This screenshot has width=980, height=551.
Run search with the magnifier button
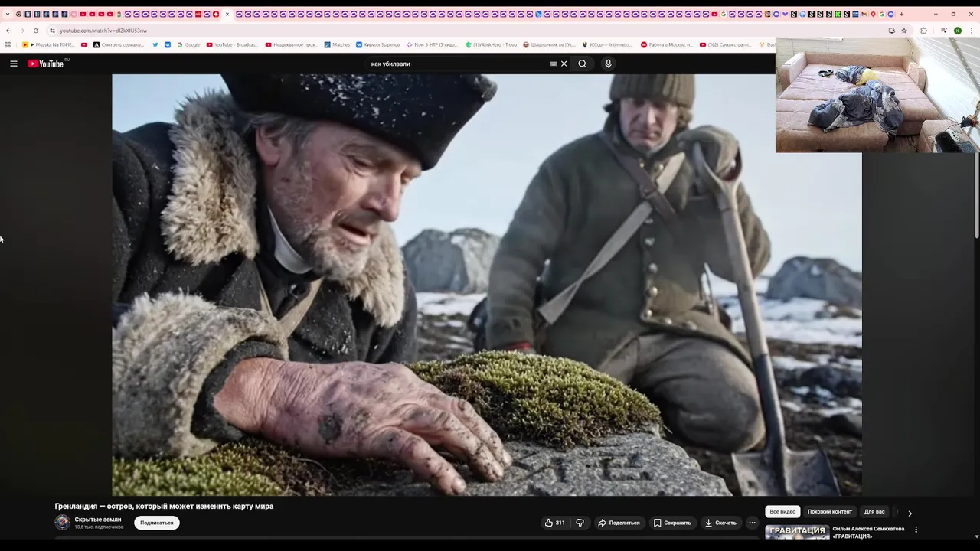click(582, 64)
